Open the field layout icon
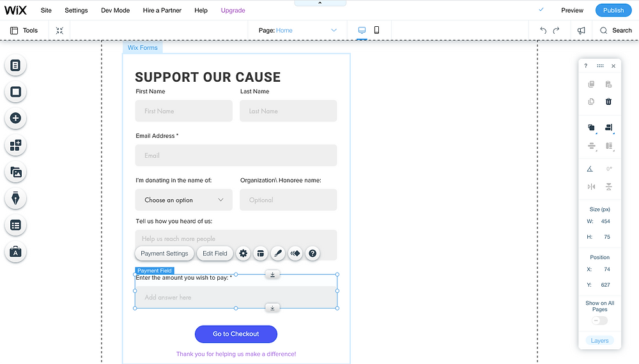639x364 pixels. pos(261,254)
